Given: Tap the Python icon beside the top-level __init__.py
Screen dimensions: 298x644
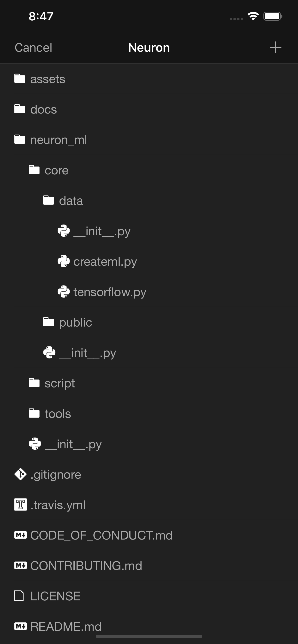Looking at the screenshot, I should point(35,444).
